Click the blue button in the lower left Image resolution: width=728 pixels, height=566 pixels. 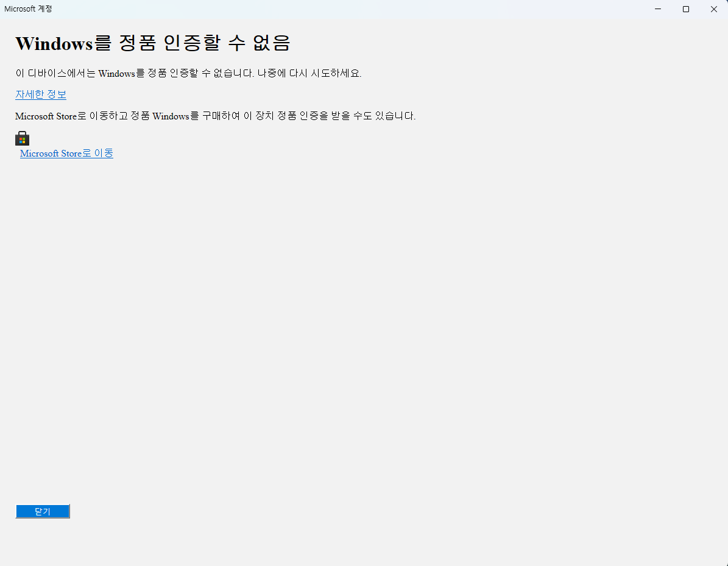pos(43,511)
